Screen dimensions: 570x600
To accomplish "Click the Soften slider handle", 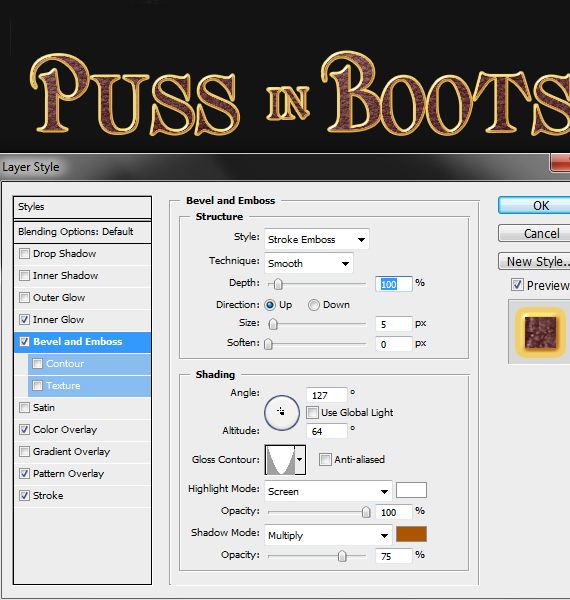I will coord(269,344).
